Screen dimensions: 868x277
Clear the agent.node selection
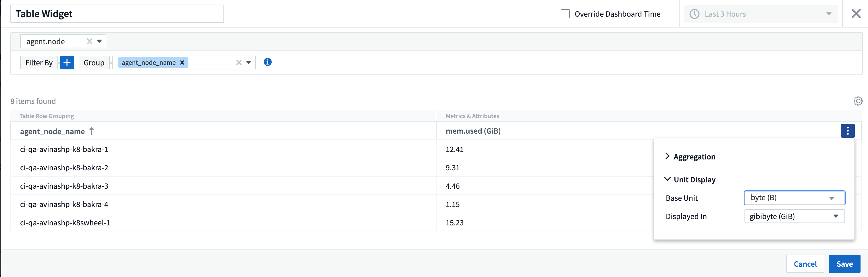pyautogui.click(x=89, y=41)
